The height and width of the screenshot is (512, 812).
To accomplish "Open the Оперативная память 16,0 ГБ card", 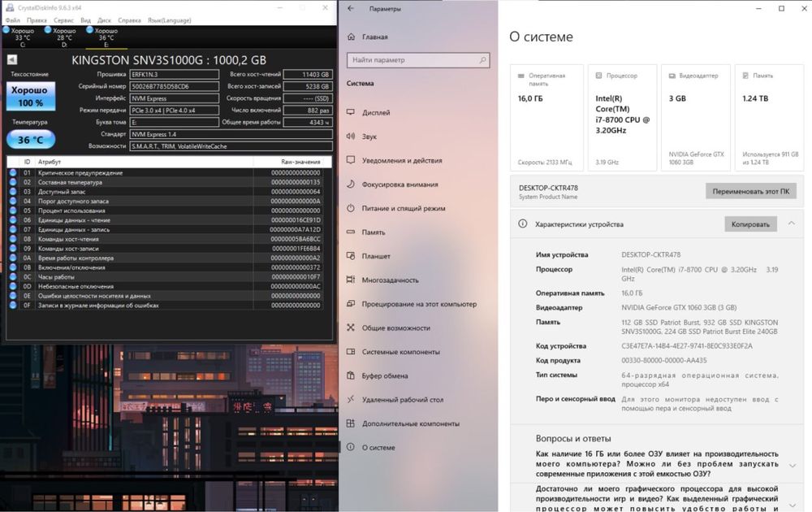I will [546, 118].
